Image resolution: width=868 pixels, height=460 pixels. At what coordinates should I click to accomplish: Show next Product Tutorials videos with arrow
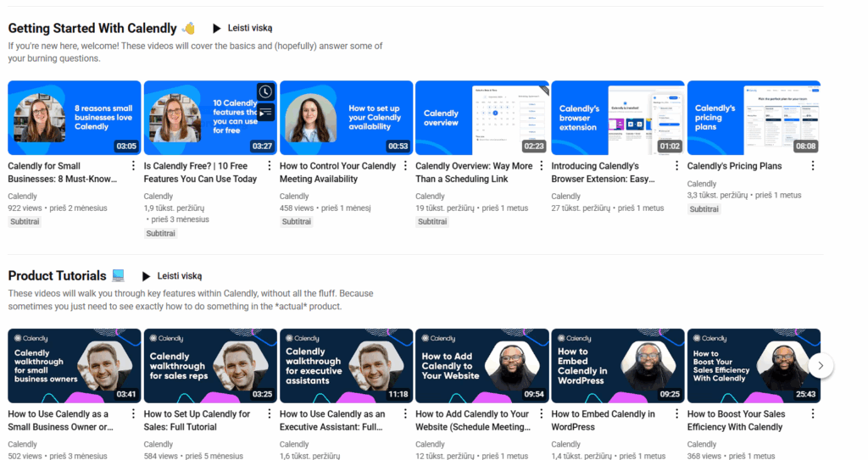click(x=821, y=365)
